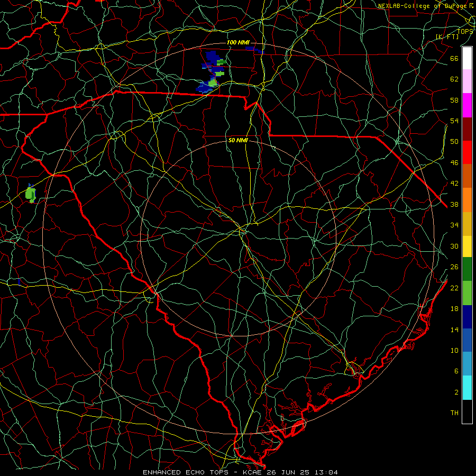Image resolution: width=476 pixels, height=476 pixels.
Task: Click the "54" scale value
Action: 454,121
